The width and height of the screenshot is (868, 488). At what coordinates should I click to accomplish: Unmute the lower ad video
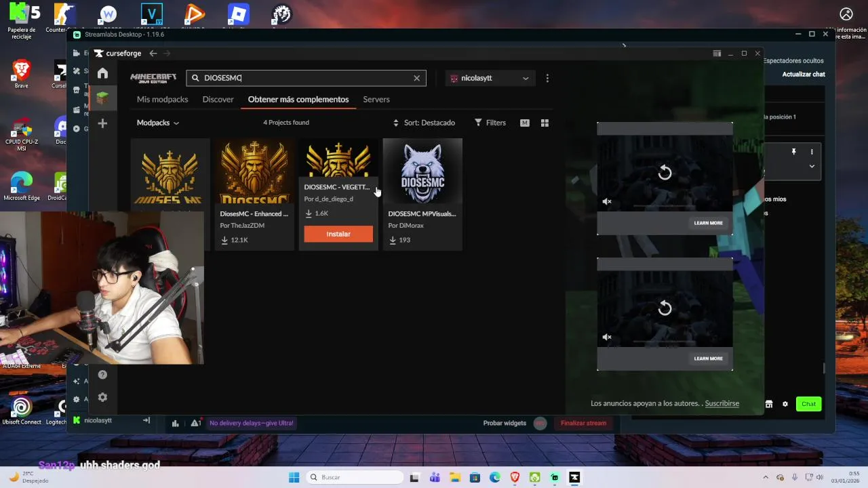607,337
